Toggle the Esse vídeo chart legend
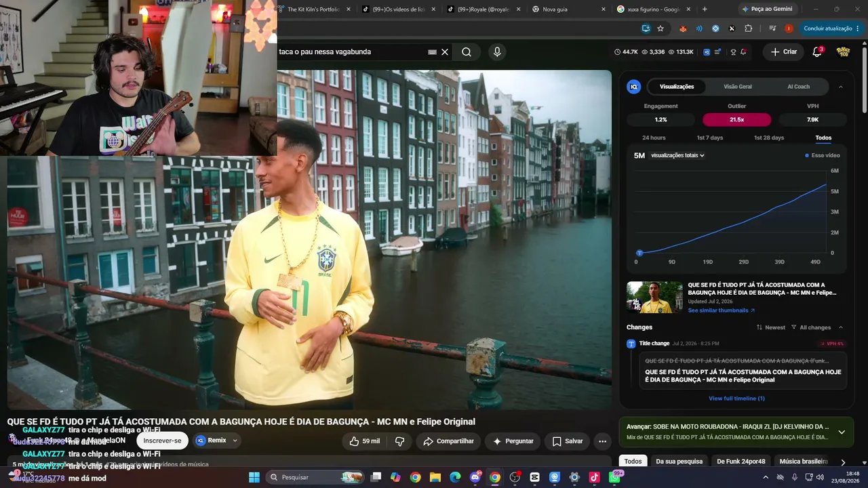Viewport: 868px width, 488px height. 823,155
